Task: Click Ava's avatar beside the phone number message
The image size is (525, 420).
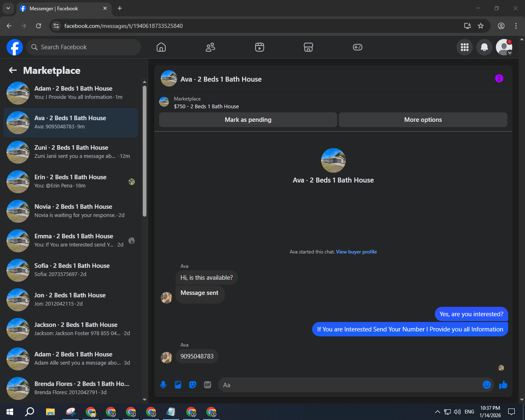Action: coord(167,358)
